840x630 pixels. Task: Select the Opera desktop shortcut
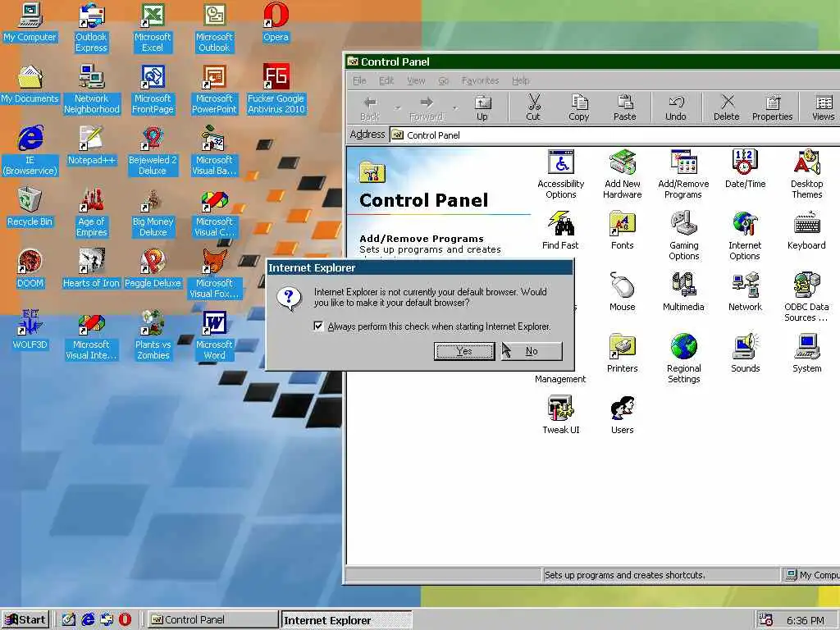click(x=276, y=22)
